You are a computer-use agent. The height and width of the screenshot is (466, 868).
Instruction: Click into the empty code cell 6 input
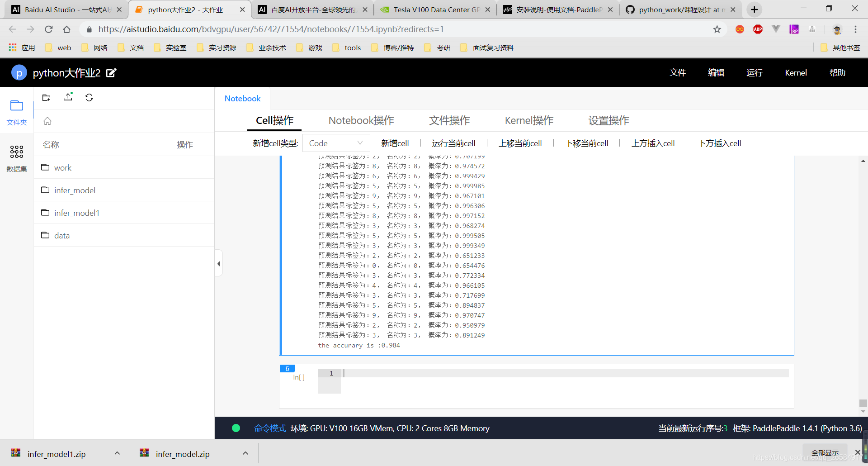coord(565,373)
